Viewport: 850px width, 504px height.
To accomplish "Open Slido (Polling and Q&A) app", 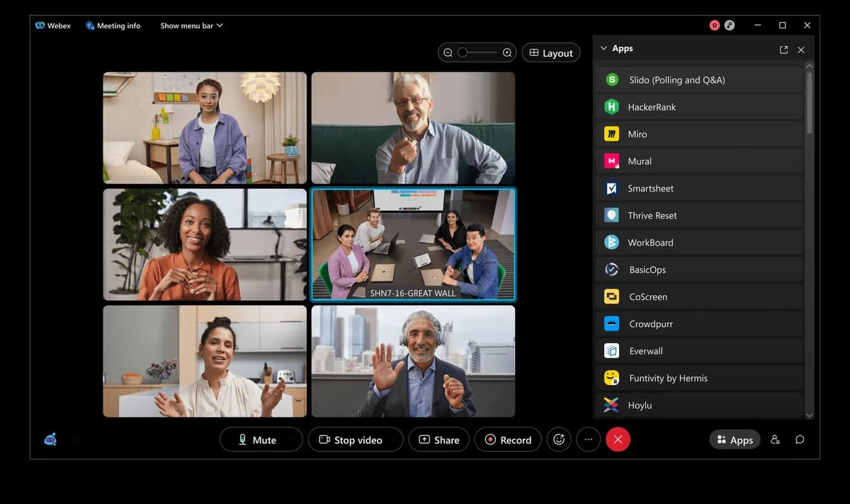I will pyautogui.click(x=699, y=80).
